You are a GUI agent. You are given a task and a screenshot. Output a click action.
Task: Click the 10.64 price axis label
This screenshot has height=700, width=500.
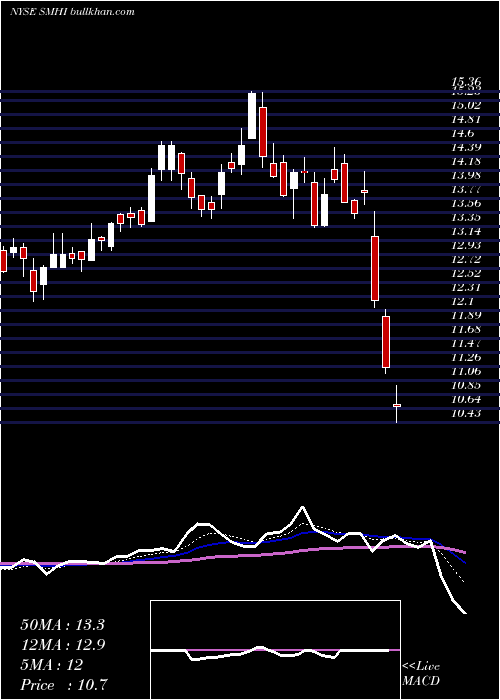pos(466,400)
